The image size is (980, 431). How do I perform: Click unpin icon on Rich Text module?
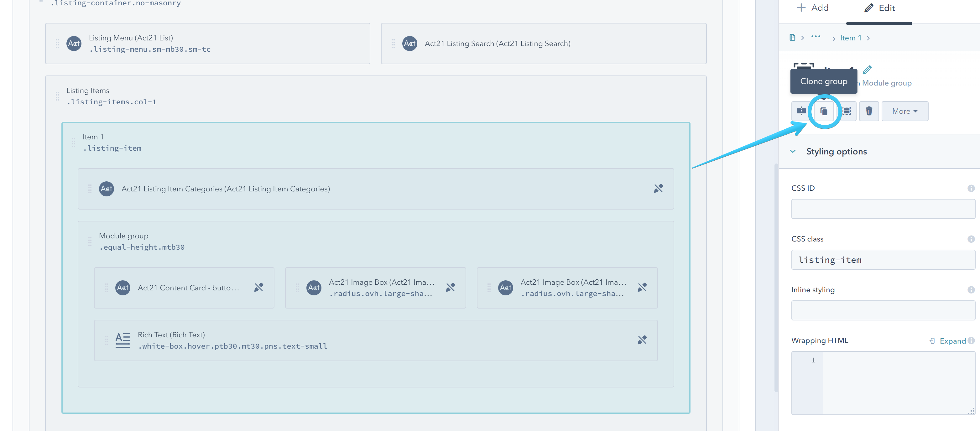click(x=642, y=340)
